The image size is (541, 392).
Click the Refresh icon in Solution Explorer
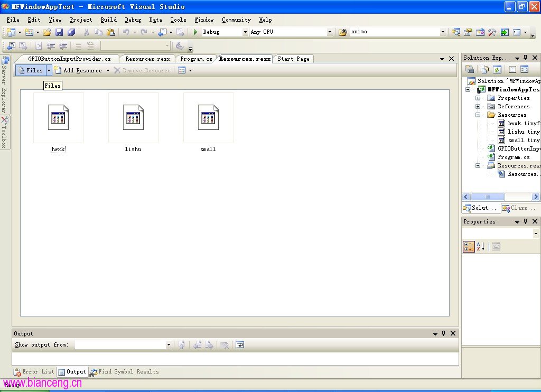(x=497, y=69)
